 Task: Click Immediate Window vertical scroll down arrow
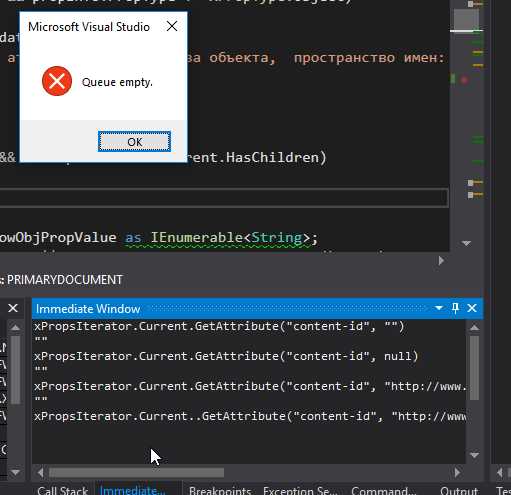(474, 455)
